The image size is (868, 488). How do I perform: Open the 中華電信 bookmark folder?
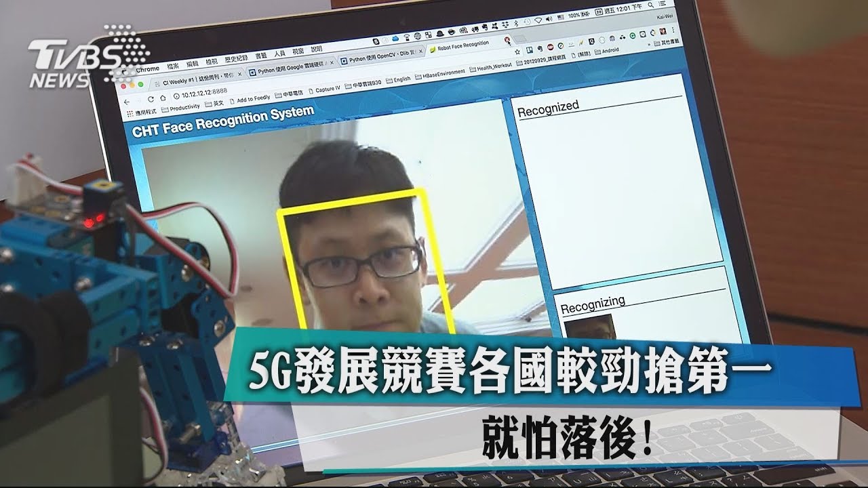tap(289, 94)
